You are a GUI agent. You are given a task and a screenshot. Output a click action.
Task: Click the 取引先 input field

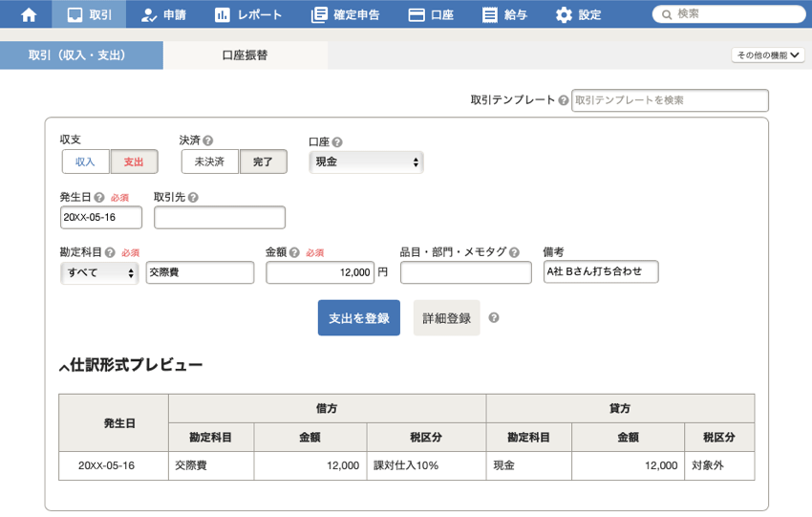pyautogui.click(x=219, y=218)
